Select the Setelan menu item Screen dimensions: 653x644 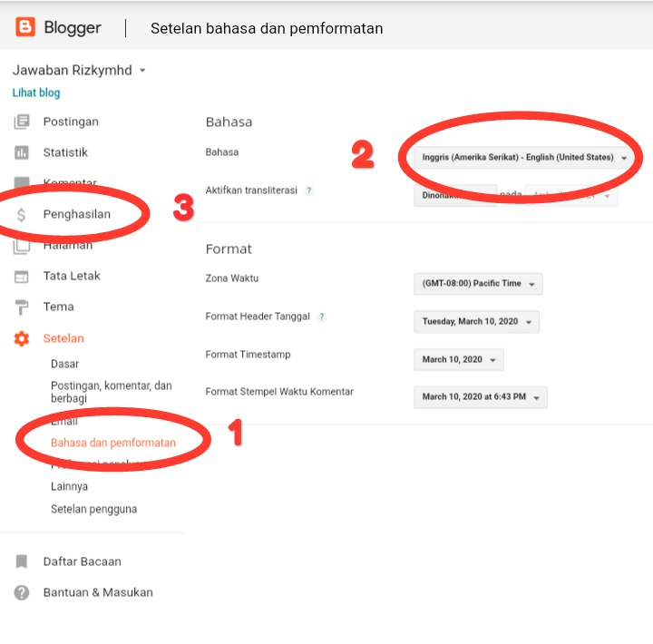tap(63, 338)
